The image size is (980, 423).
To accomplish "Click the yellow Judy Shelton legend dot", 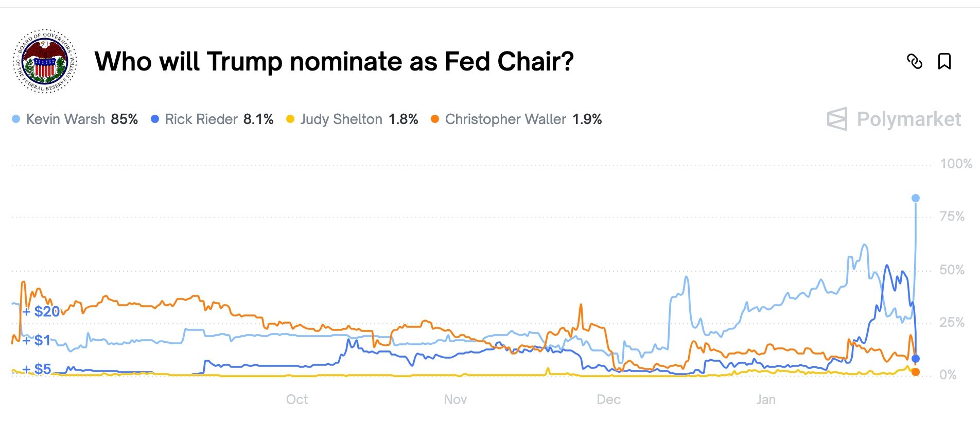I will click(291, 119).
